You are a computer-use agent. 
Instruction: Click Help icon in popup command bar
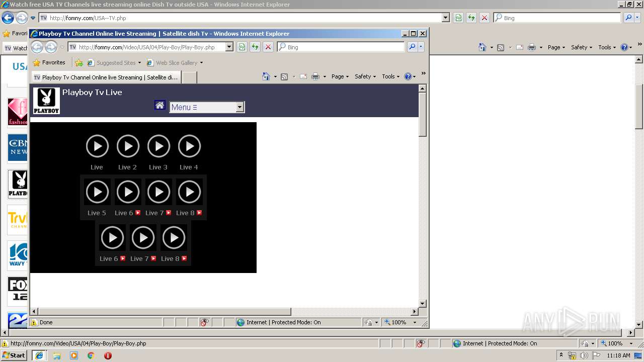(x=408, y=76)
